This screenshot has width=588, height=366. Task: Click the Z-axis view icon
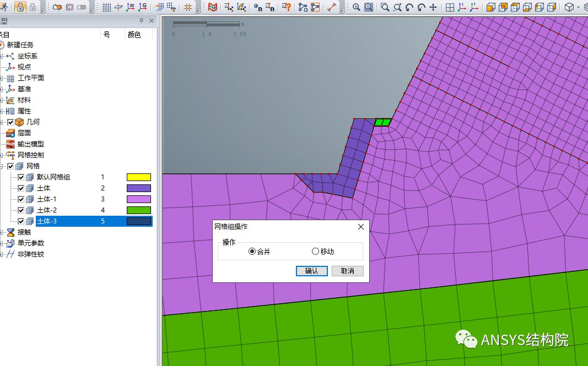(462, 7)
